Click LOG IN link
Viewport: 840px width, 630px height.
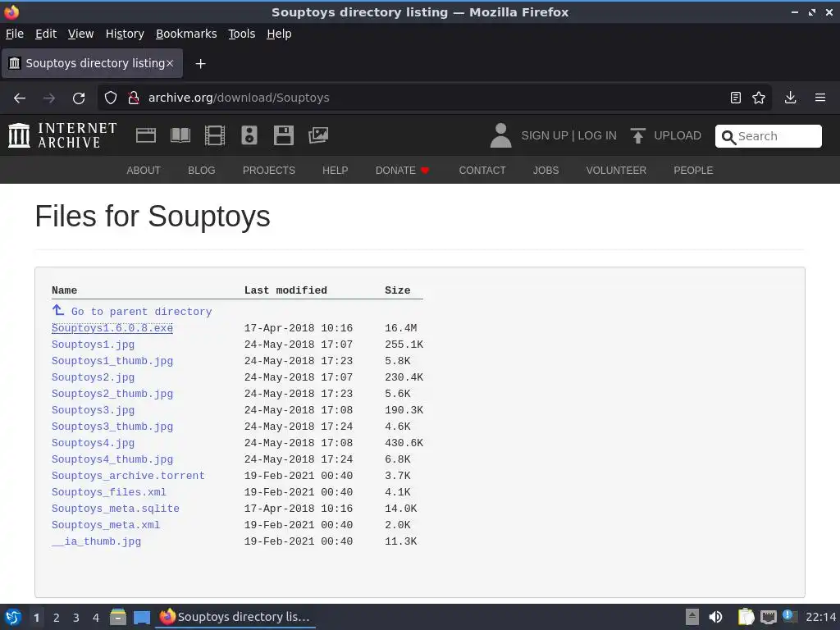coord(597,135)
